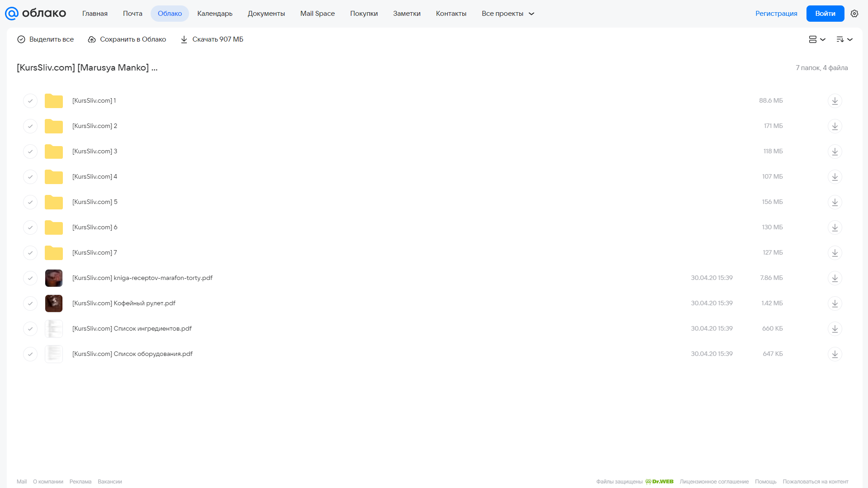The width and height of the screenshot is (868, 488).
Task: Open the [KursSliv.com] 3 folder icon
Action: 54,152
